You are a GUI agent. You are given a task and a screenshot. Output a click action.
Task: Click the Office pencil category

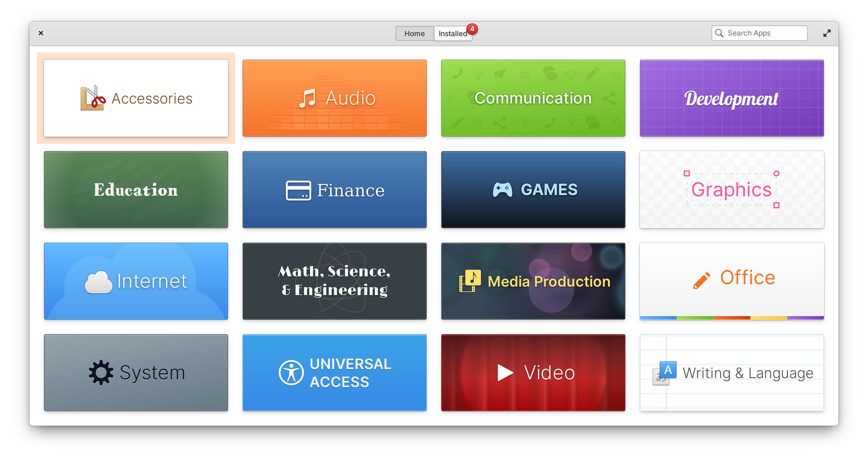point(732,281)
